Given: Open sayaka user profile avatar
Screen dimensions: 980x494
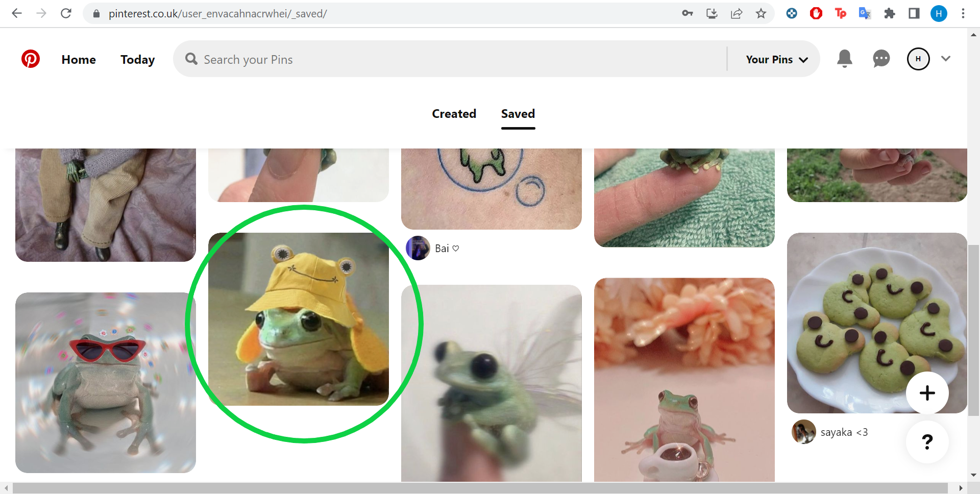Looking at the screenshot, I should [804, 432].
